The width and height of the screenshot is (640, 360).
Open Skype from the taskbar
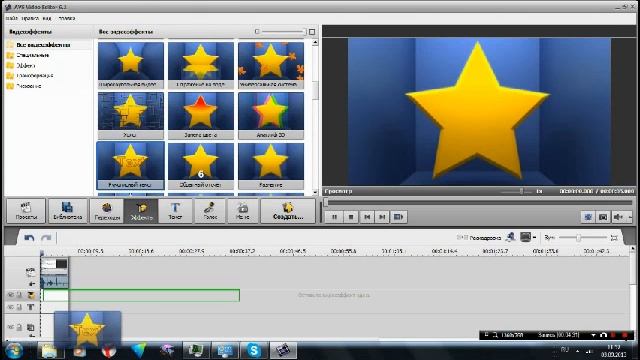(254, 350)
